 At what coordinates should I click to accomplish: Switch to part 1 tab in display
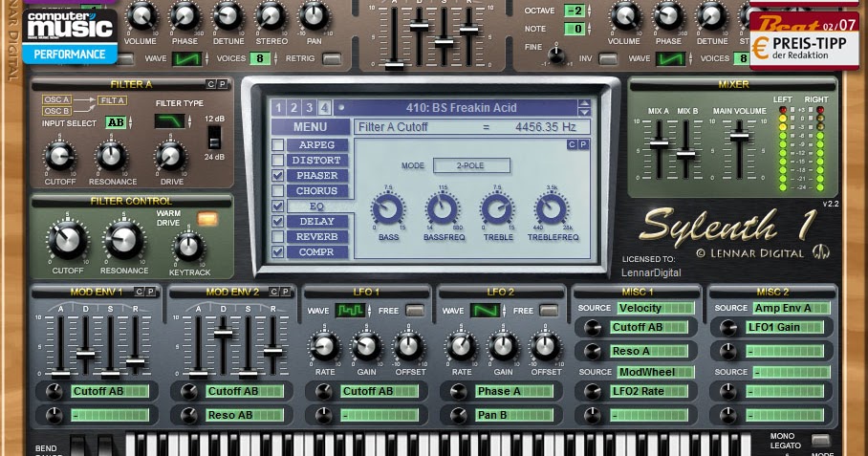coord(278,108)
